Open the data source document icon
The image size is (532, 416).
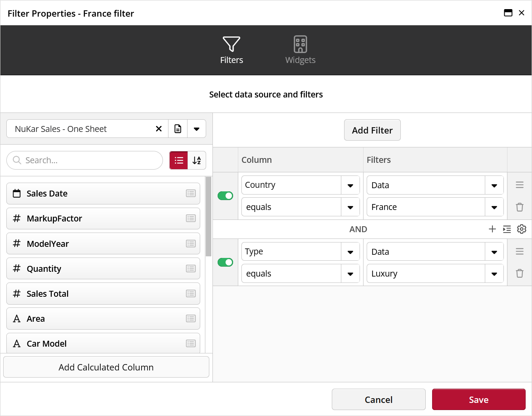[178, 129]
